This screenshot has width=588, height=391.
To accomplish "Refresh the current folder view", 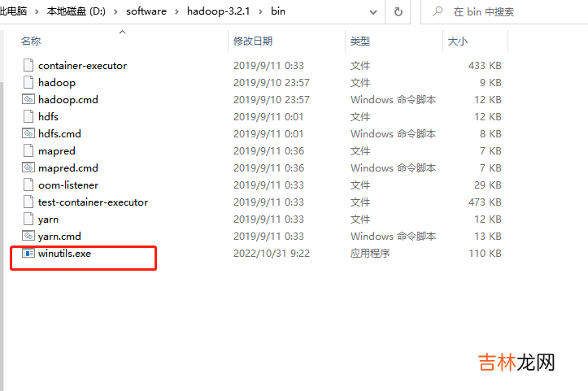I will (x=399, y=12).
